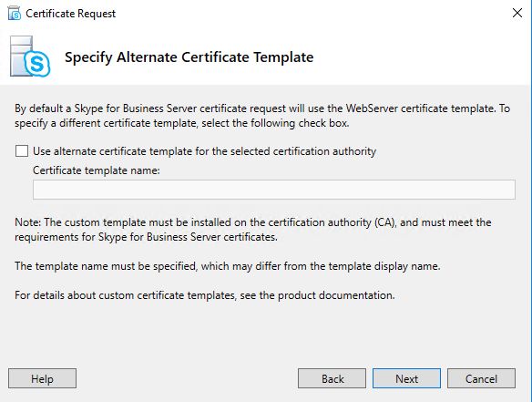
Task: Click the product documentation details sentence
Action: (x=205, y=295)
